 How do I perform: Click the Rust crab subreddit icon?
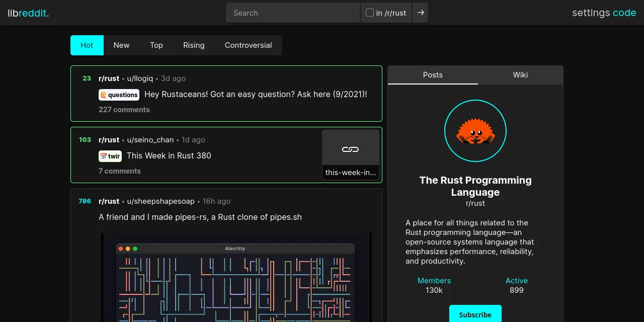(x=475, y=130)
